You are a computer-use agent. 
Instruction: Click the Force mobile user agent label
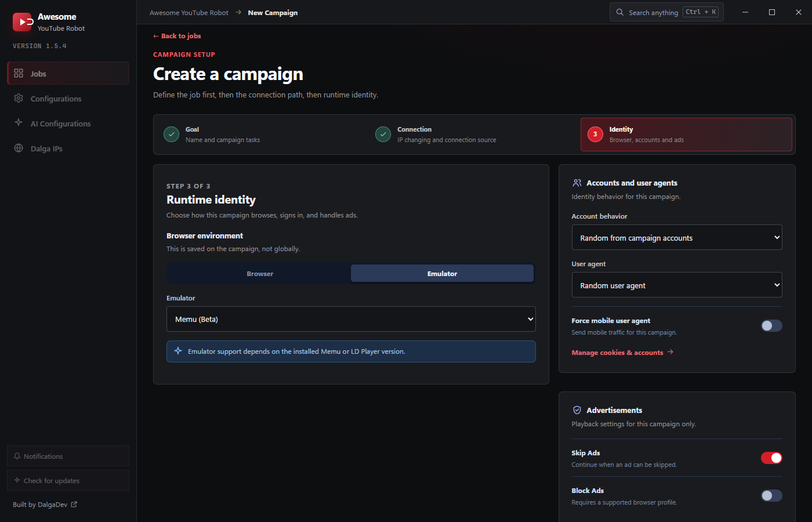(x=611, y=321)
